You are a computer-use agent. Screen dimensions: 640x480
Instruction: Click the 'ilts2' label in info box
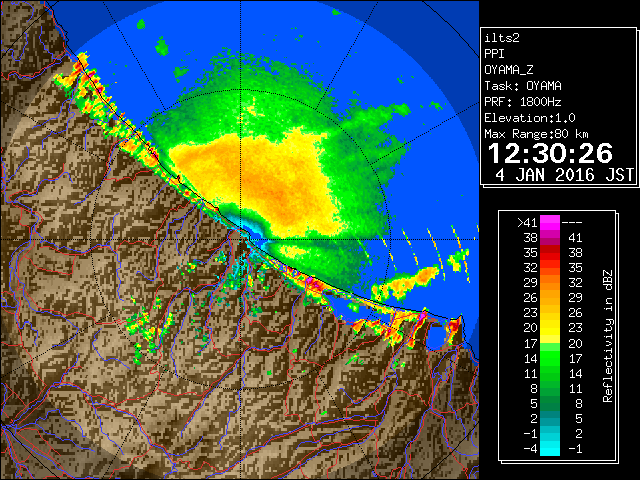[502, 38]
